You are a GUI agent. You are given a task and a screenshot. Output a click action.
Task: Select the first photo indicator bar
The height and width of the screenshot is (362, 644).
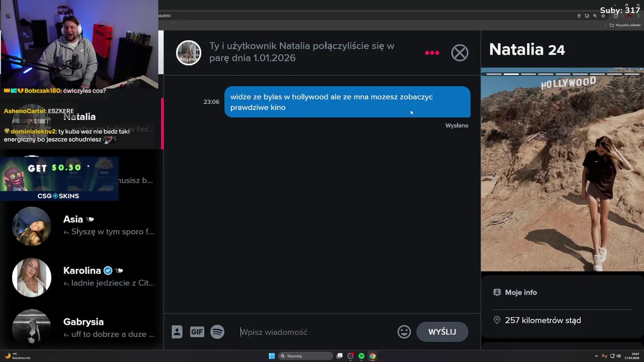[x=494, y=74]
